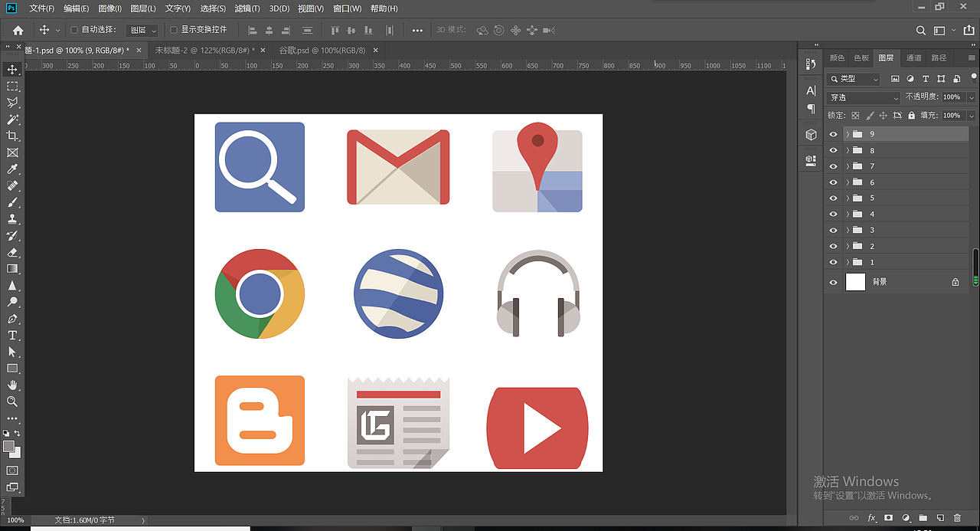Select the History Brush tool
The image size is (980, 531).
12,236
